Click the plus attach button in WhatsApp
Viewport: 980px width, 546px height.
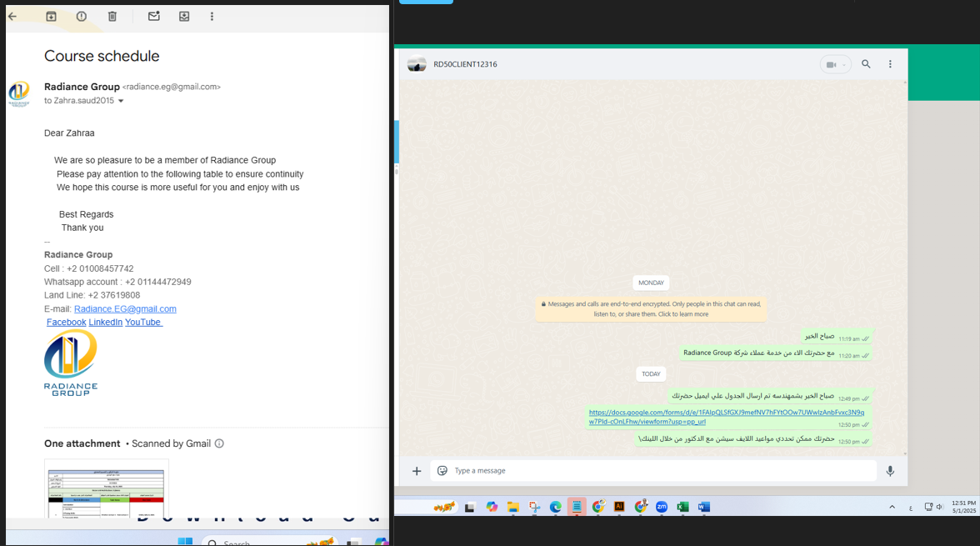[x=417, y=471]
